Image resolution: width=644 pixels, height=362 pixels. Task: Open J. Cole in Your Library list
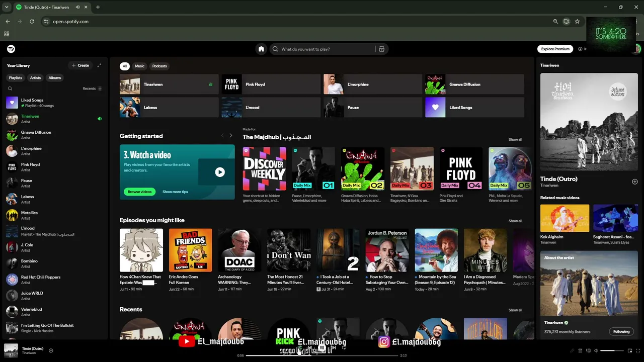55,247
